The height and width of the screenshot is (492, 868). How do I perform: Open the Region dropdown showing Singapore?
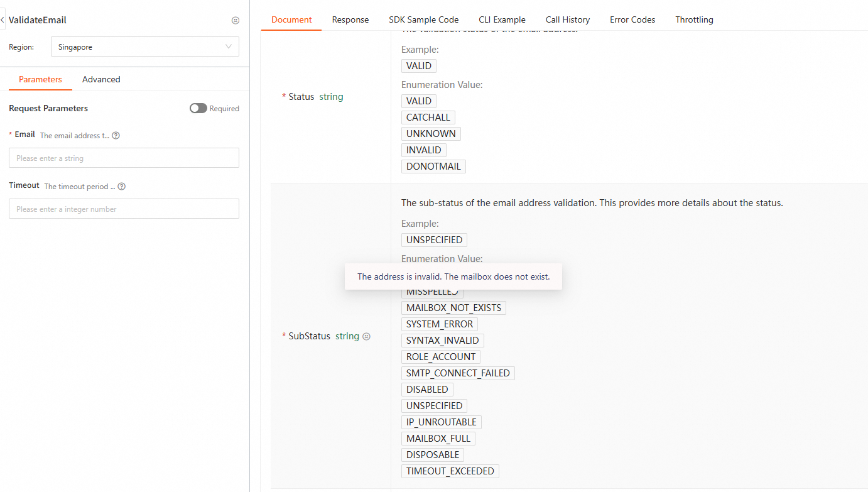(144, 46)
